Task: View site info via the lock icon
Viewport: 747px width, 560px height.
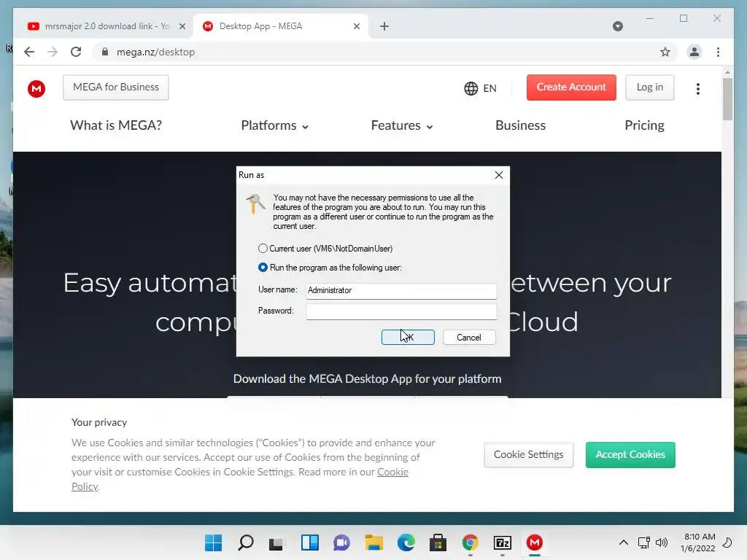Action: 105,52
